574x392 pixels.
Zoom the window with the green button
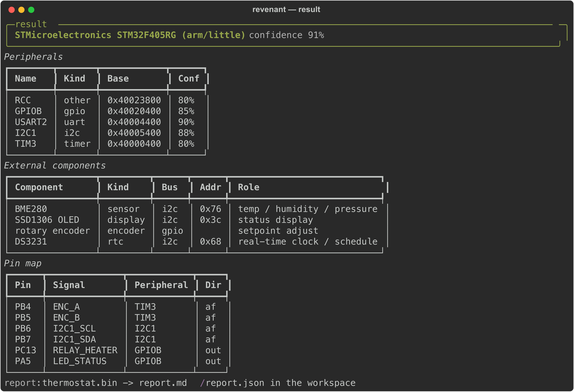click(31, 10)
